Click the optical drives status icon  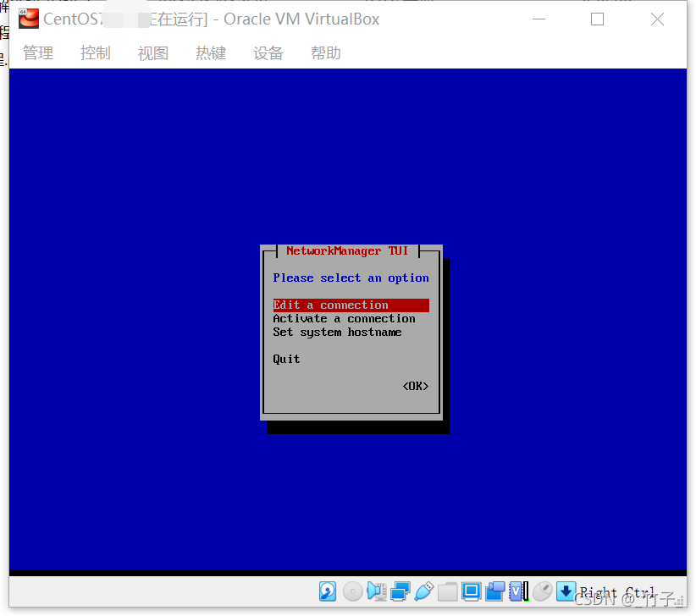pos(353,591)
